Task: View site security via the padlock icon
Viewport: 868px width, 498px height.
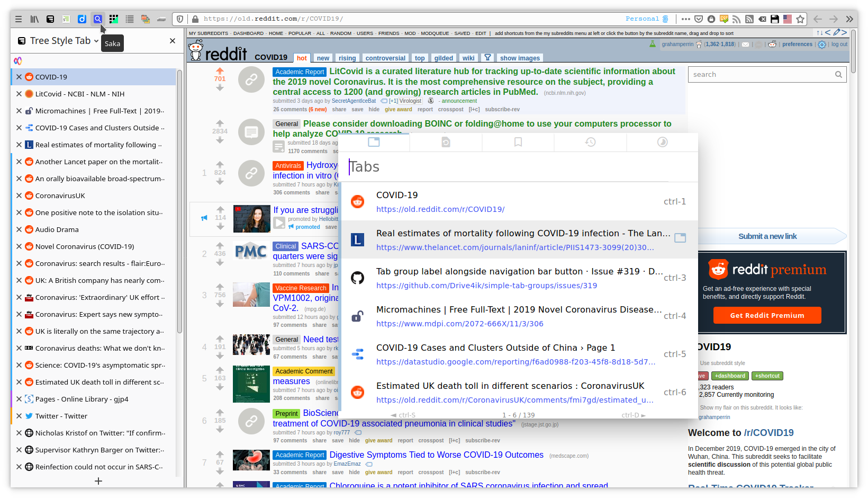Action: pyautogui.click(x=195, y=19)
